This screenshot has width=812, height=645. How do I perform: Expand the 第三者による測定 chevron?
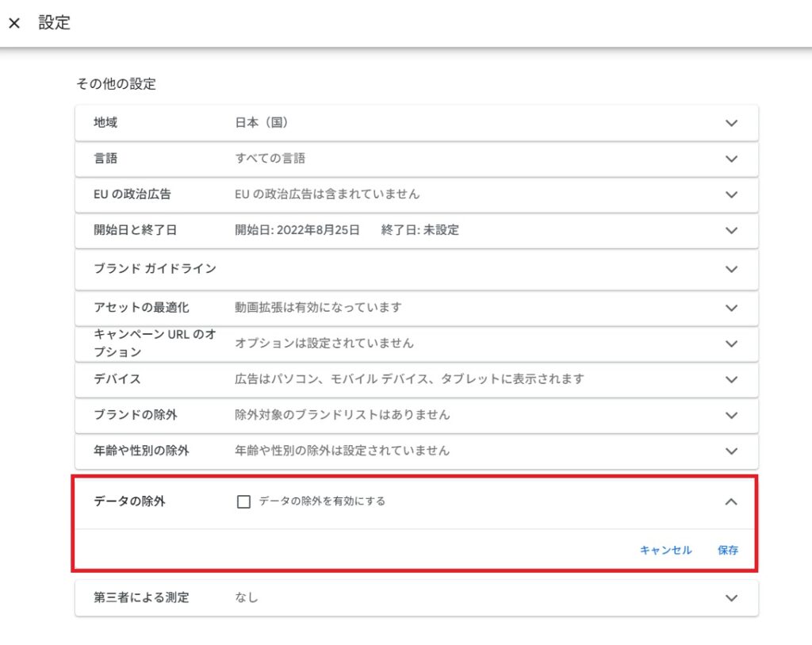[731, 598]
